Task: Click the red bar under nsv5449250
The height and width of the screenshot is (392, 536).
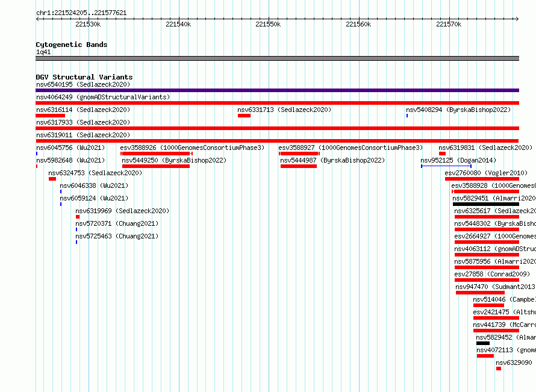Action: [156, 166]
